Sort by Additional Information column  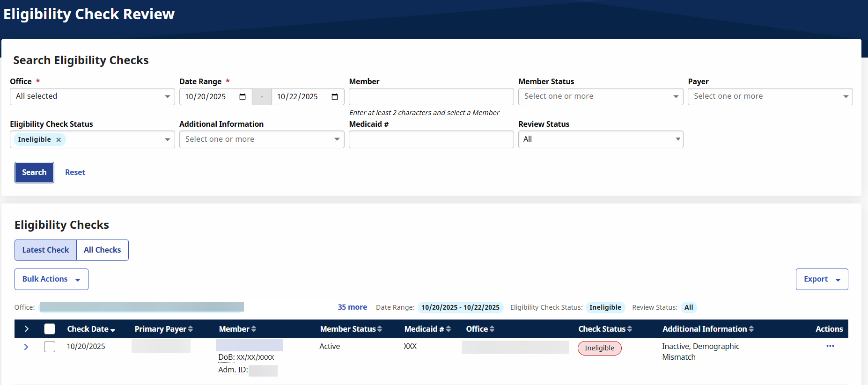coord(707,329)
